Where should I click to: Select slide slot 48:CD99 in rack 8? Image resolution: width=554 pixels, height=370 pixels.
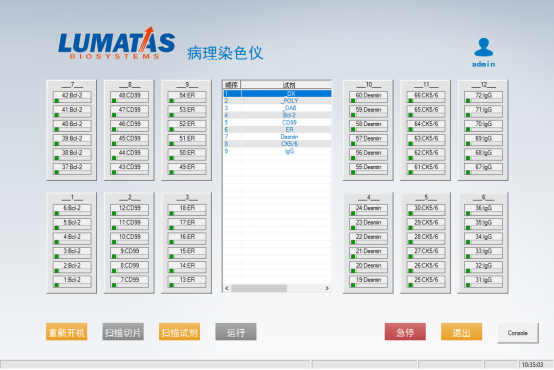tap(129, 96)
